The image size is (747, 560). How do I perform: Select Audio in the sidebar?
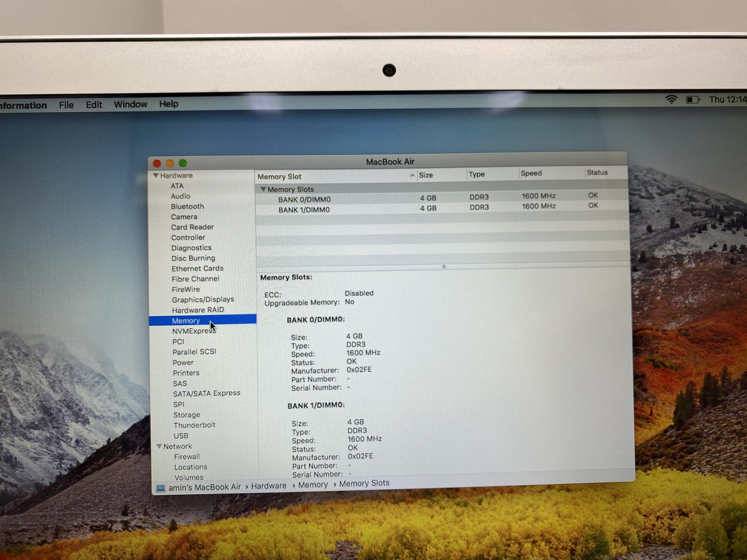tap(181, 196)
